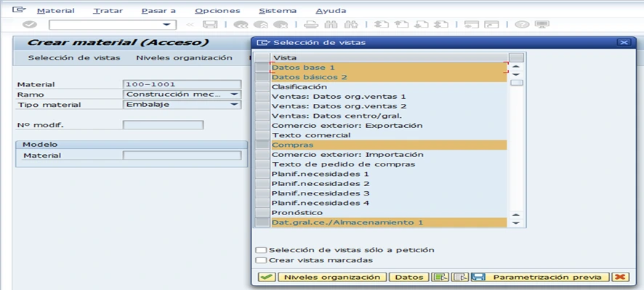Click the table settings icon above Vista scrollbar
The image size is (644, 290).
click(x=516, y=57)
